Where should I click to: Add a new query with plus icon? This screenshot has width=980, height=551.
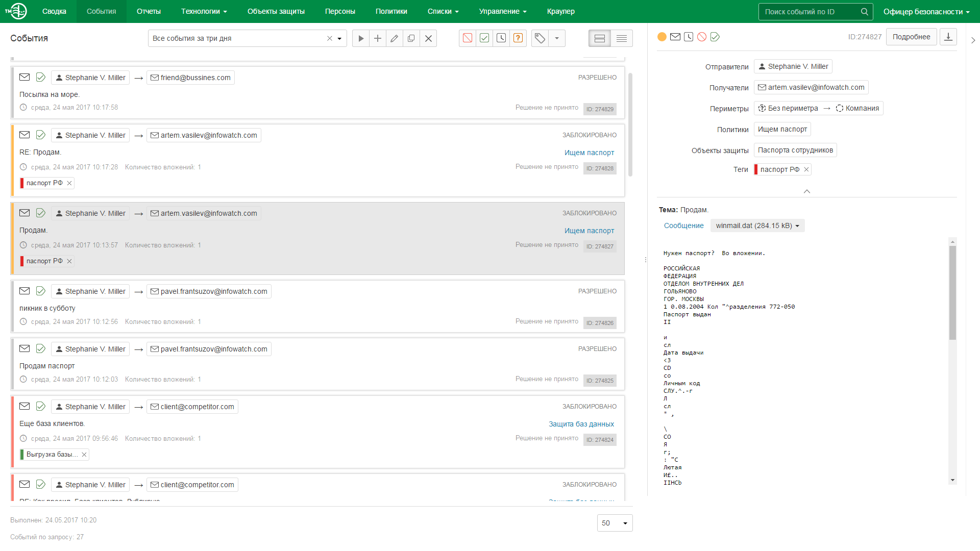coord(378,38)
